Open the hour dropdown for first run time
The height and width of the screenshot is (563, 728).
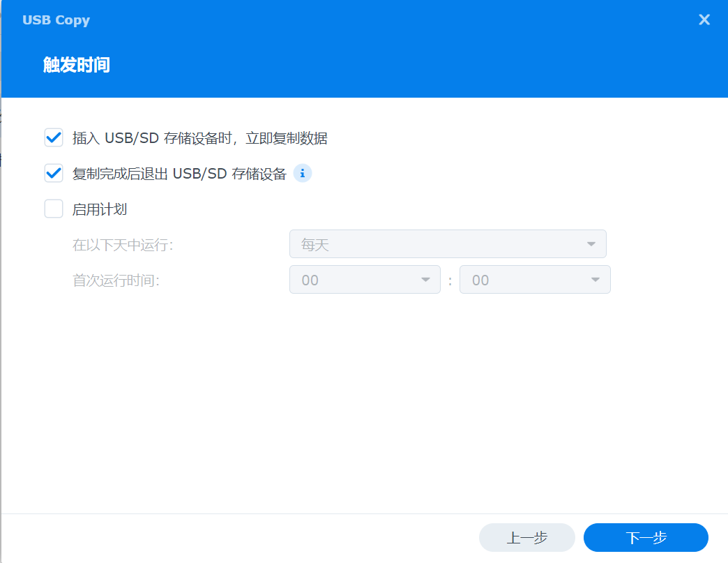tap(365, 280)
